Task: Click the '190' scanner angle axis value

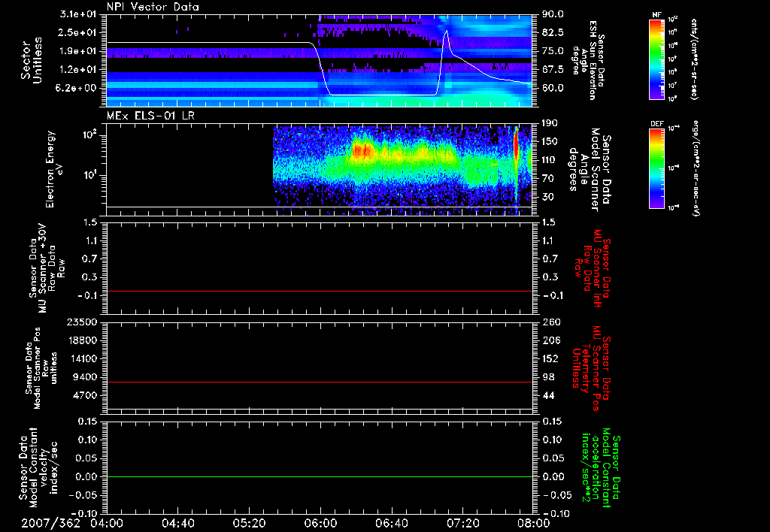Action: point(550,123)
